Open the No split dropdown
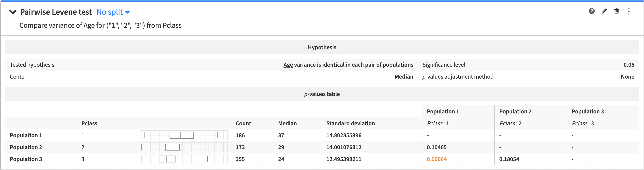The height and width of the screenshot is (170, 644). (x=113, y=12)
